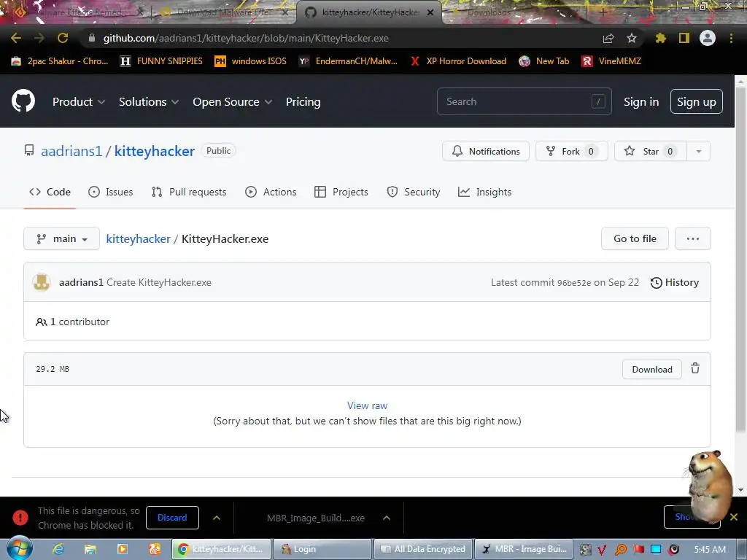
Task: Delete the file with the trash icon
Action: [695, 368]
